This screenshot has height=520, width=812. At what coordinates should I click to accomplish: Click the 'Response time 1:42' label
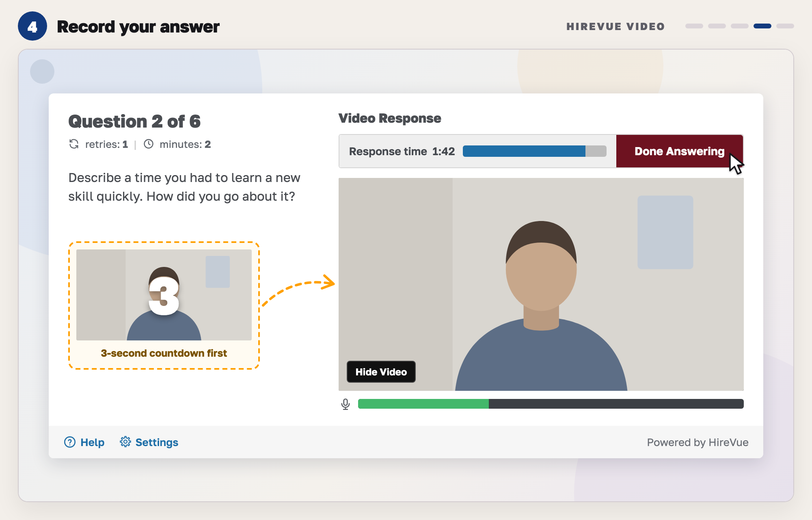coord(402,151)
